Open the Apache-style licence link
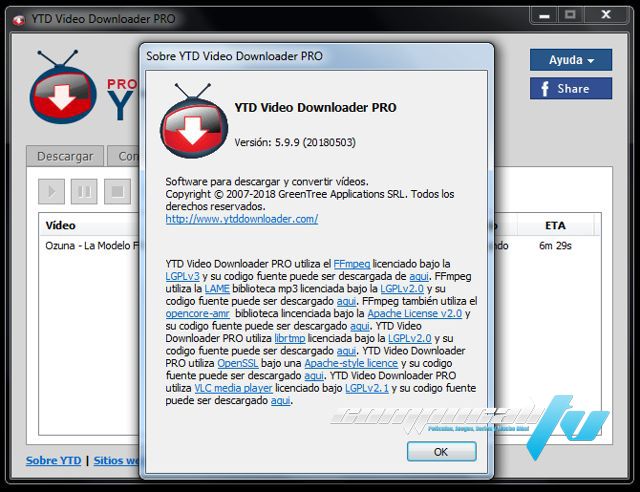The height and width of the screenshot is (492, 640). tap(351, 363)
